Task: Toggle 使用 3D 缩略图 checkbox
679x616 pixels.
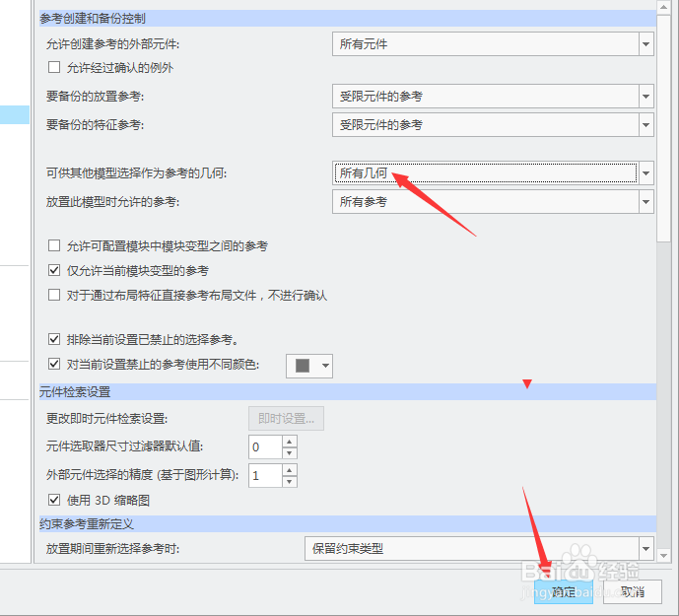Action: click(54, 500)
